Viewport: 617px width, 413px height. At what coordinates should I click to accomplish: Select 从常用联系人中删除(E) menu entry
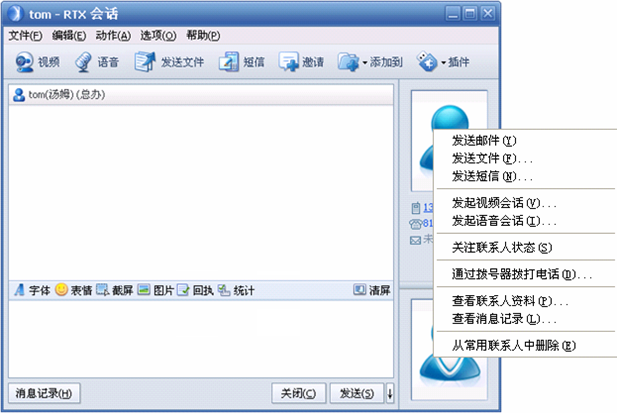[525, 345]
